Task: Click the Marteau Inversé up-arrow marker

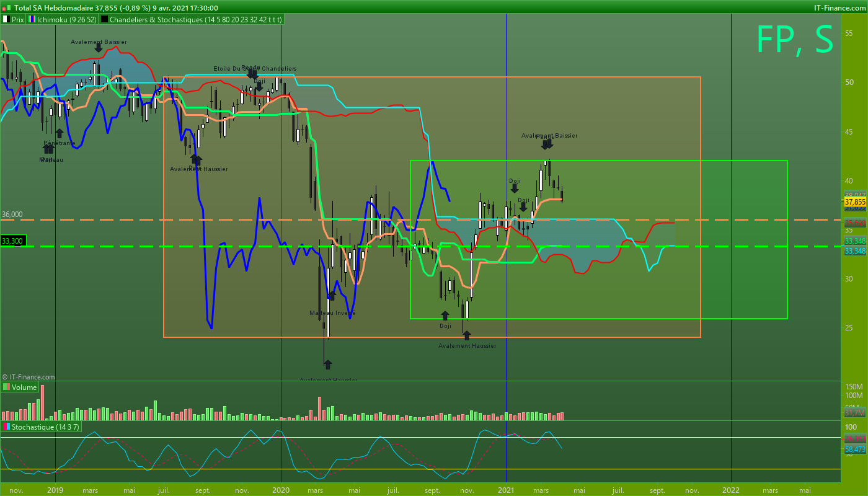Action: coord(332,296)
